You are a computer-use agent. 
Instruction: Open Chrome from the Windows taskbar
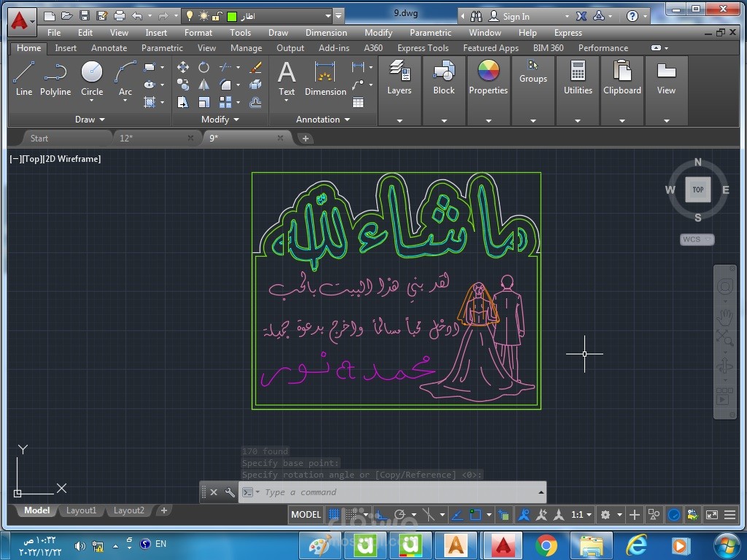pos(546,545)
